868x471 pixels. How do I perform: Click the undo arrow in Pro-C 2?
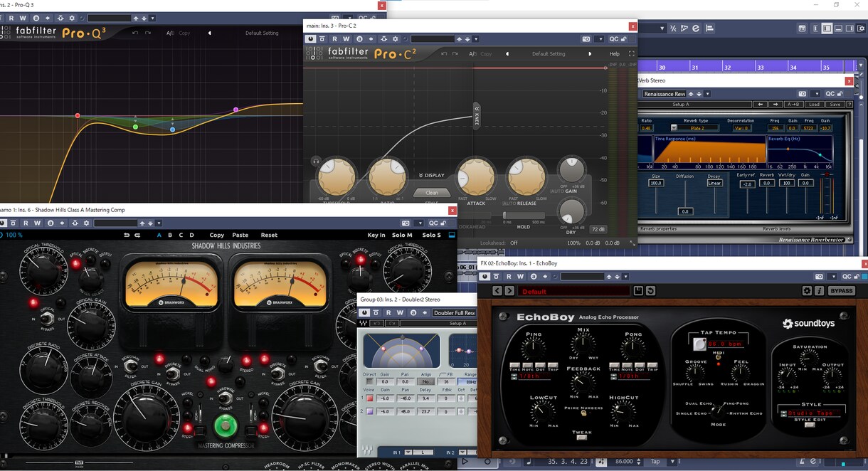(x=444, y=54)
